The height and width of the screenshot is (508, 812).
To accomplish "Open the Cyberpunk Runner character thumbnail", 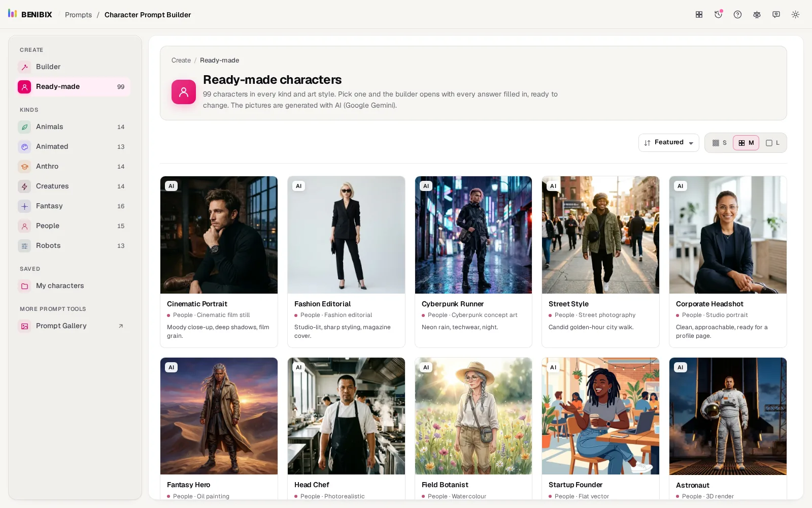I will coord(473,235).
